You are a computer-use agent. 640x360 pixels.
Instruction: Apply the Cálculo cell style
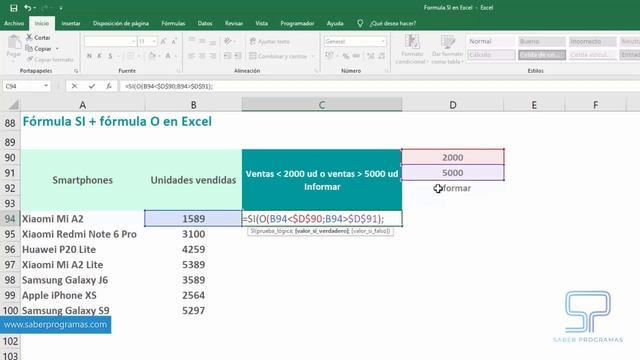[491, 55]
